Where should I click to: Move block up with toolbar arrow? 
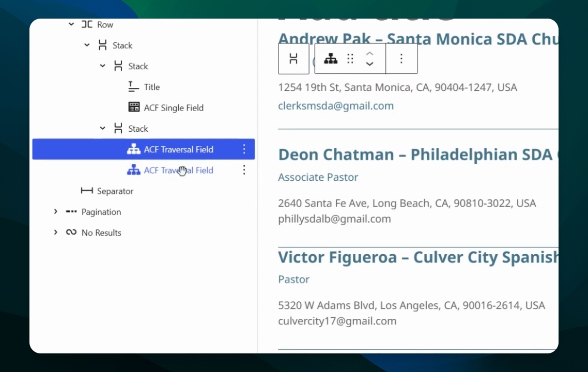coord(370,54)
